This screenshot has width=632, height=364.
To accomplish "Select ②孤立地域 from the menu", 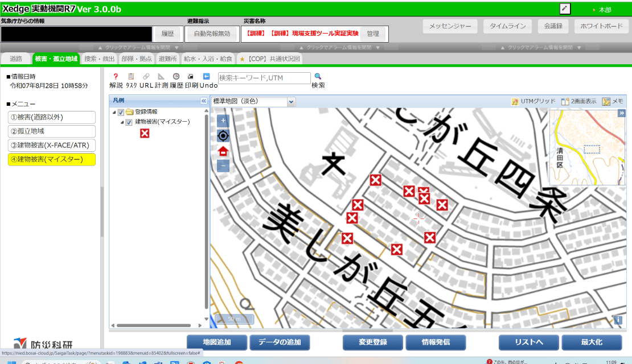I will tap(51, 131).
